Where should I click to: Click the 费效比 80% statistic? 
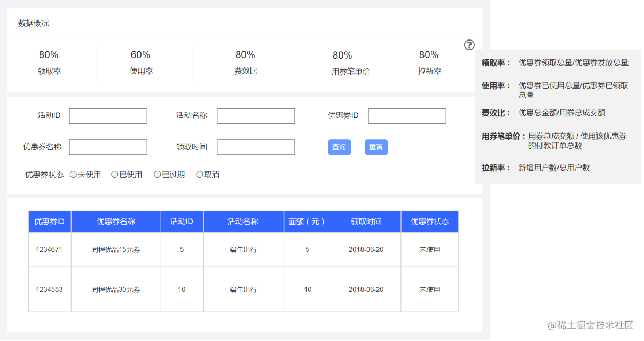point(246,62)
